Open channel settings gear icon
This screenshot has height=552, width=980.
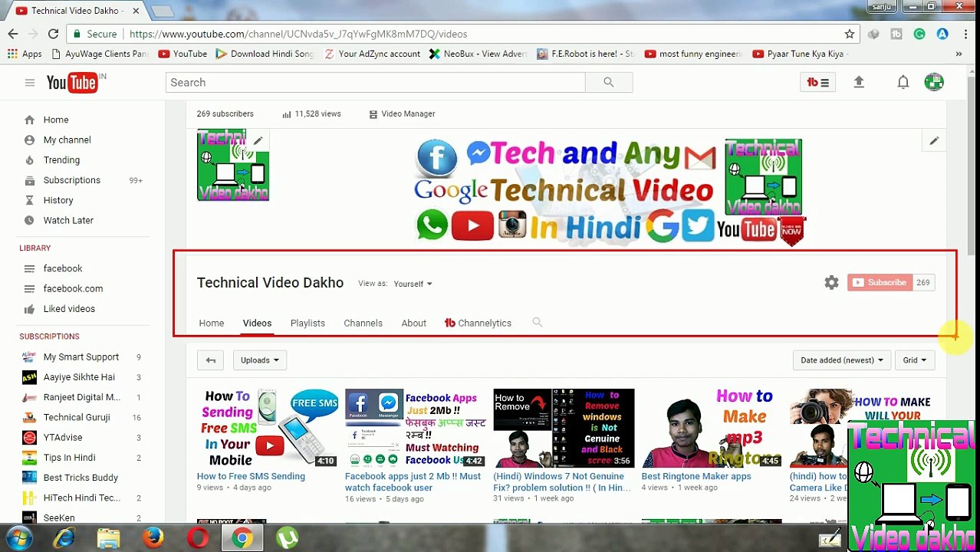[x=831, y=283]
